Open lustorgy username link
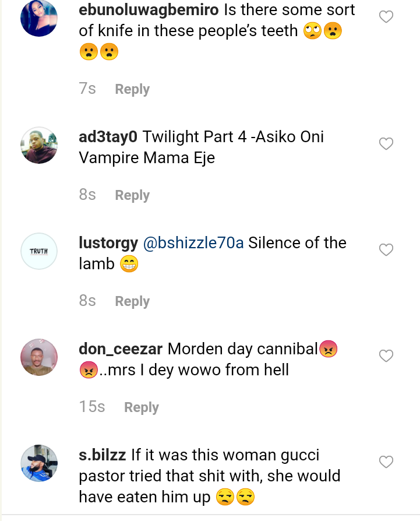 click(108, 244)
